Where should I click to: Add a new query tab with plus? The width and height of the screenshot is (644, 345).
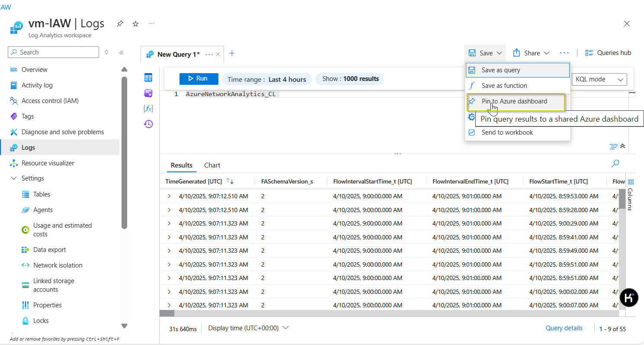232,53
